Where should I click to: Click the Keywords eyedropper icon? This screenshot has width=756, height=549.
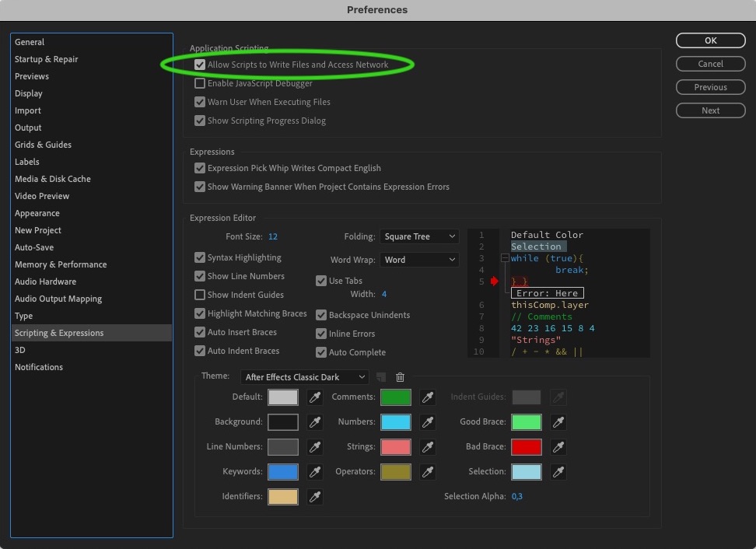(x=315, y=472)
